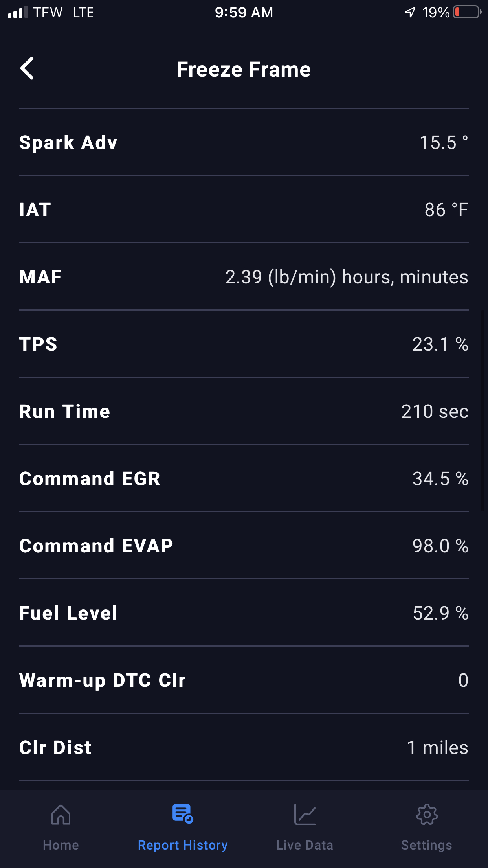Screen dimensions: 488x868
Task: Click the vertical scrollbar indicator
Action: click(x=482, y=410)
